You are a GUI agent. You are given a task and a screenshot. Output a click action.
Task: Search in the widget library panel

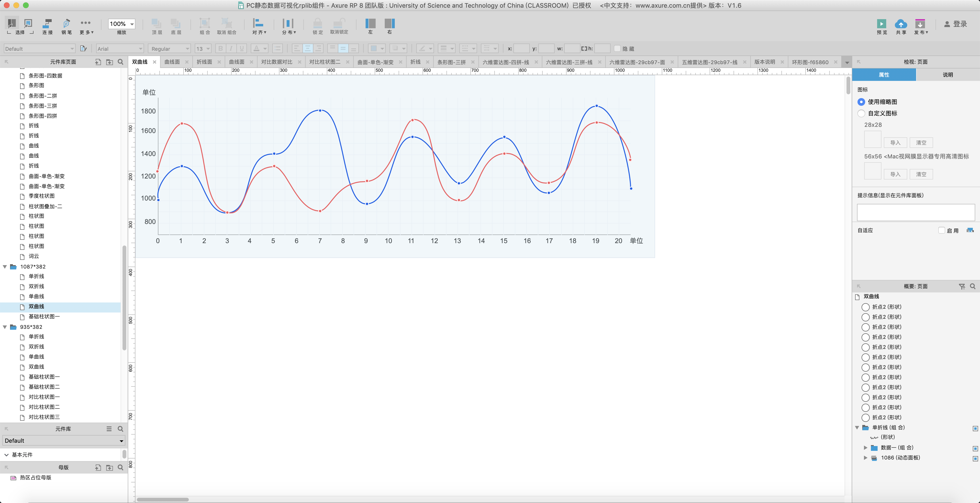(121, 429)
